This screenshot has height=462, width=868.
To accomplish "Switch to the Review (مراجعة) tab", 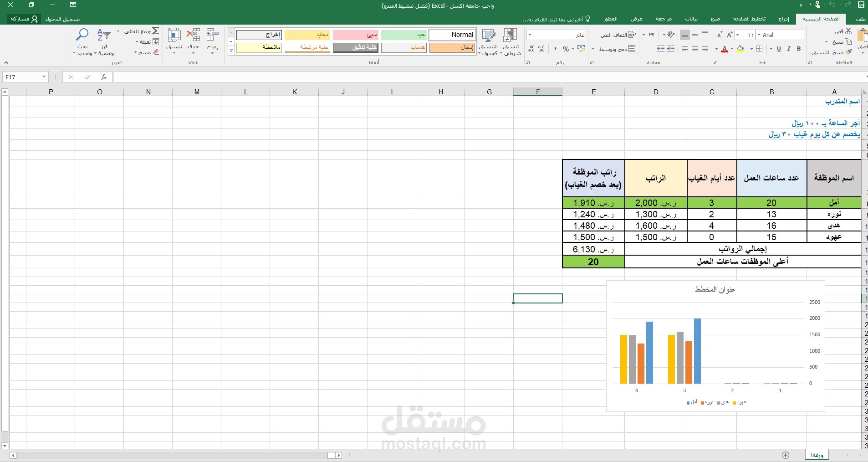I will tap(664, 19).
